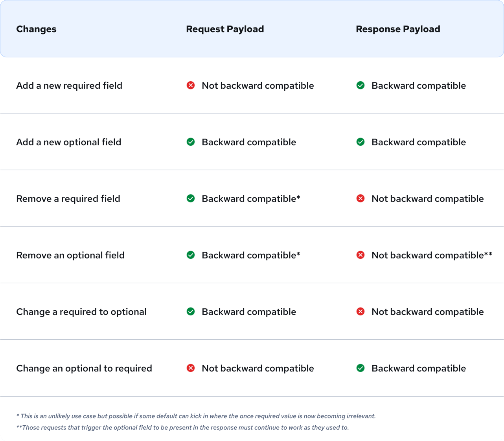
Task: Click red X next to Not backward compatible**
Action: [361, 255]
